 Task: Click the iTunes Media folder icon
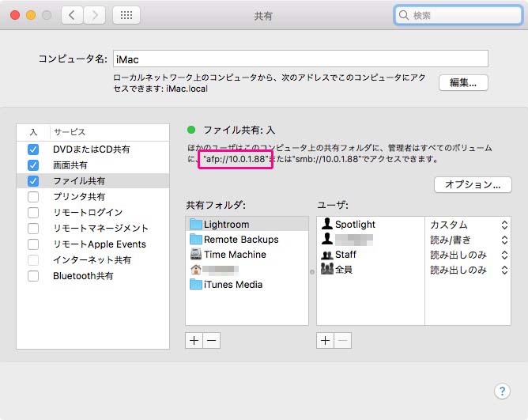pos(196,285)
